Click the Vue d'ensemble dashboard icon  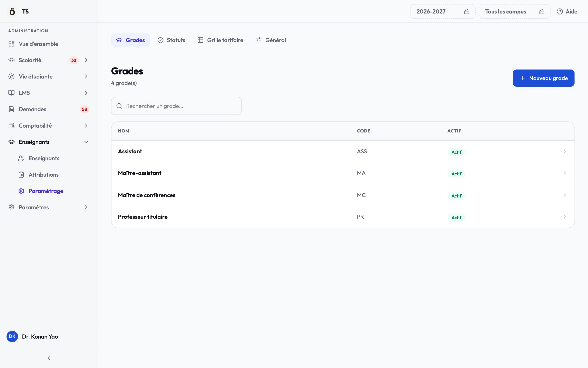[x=11, y=44]
